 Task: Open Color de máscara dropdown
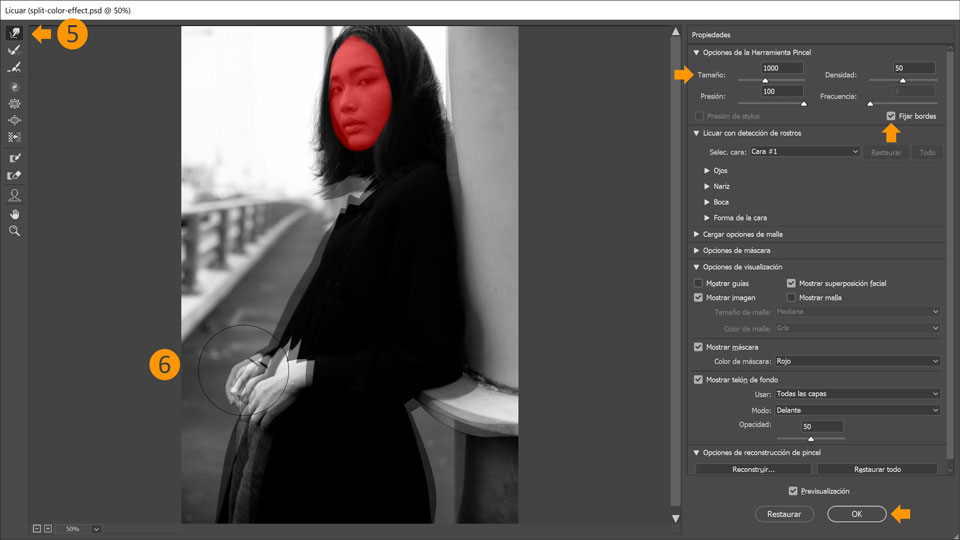pos(857,361)
